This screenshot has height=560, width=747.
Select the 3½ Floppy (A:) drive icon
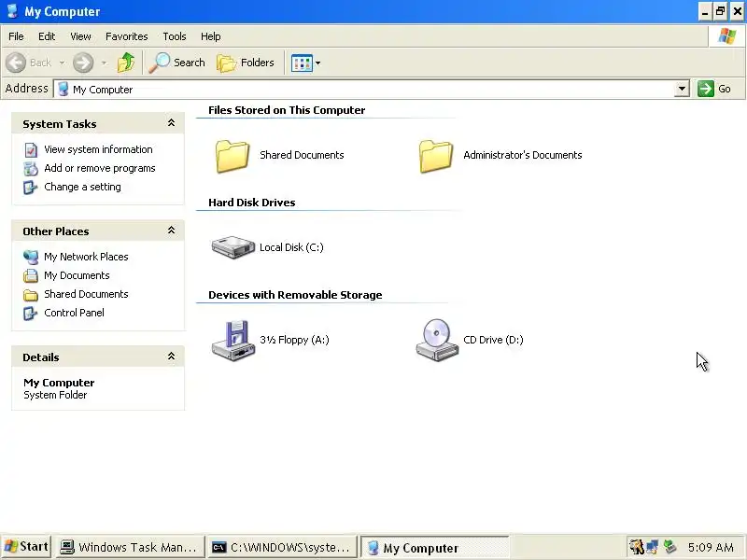pos(233,340)
